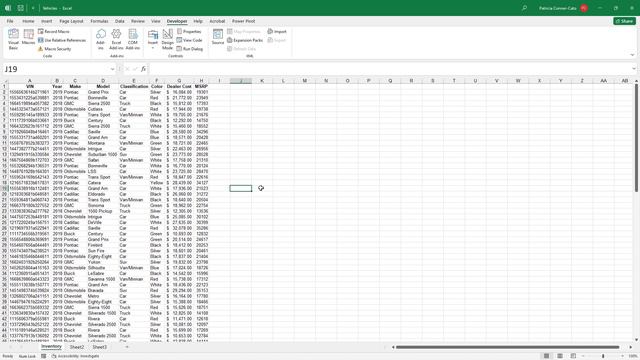This screenshot has height=360, width=640.
Task: Select row 1 header
Action: click(4, 87)
